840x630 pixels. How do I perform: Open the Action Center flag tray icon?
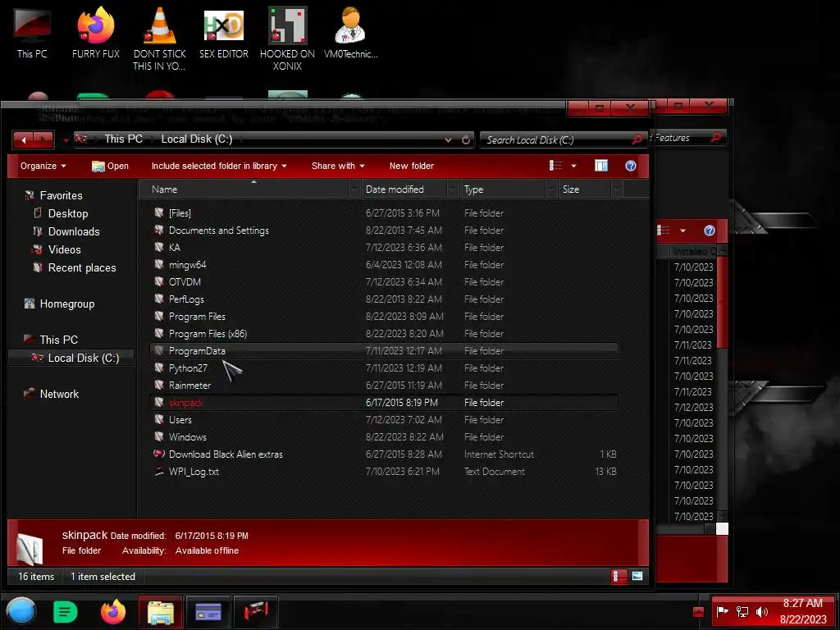coord(723,611)
